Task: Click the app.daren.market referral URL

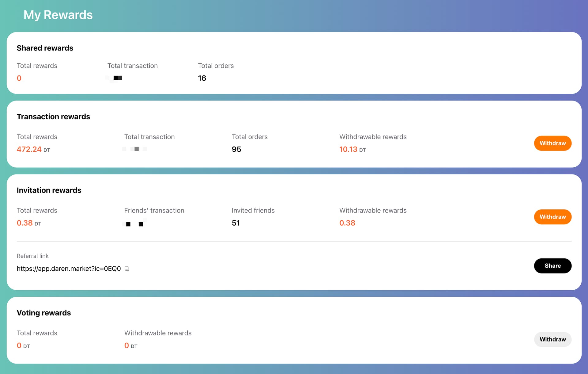Action: pyautogui.click(x=69, y=269)
